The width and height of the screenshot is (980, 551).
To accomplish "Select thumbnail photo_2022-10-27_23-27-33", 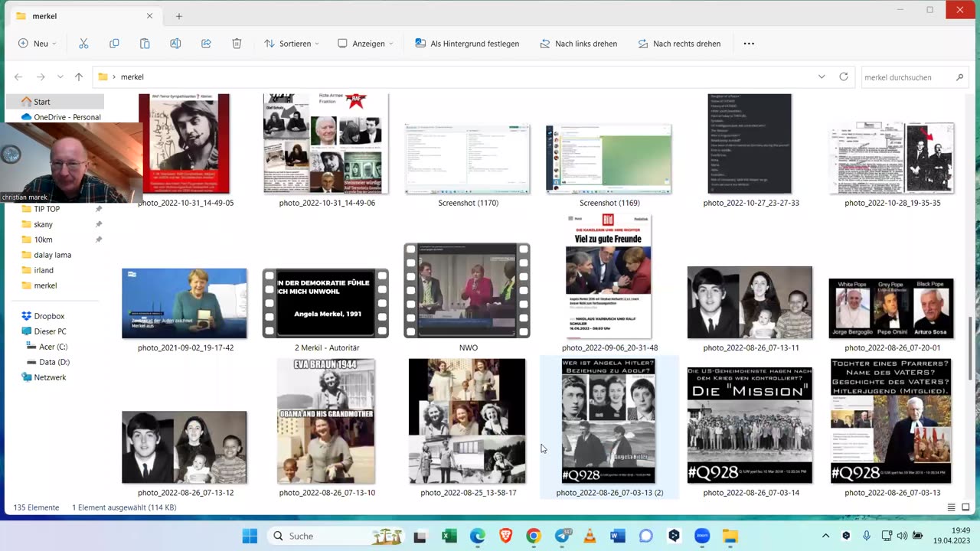I will click(x=750, y=144).
